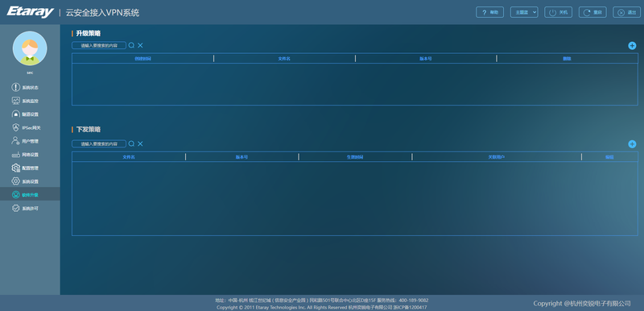Image resolution: width=644 pixels, height=311 pixels.
Task: Click the 帮助 help button
Action: (490, 12)
